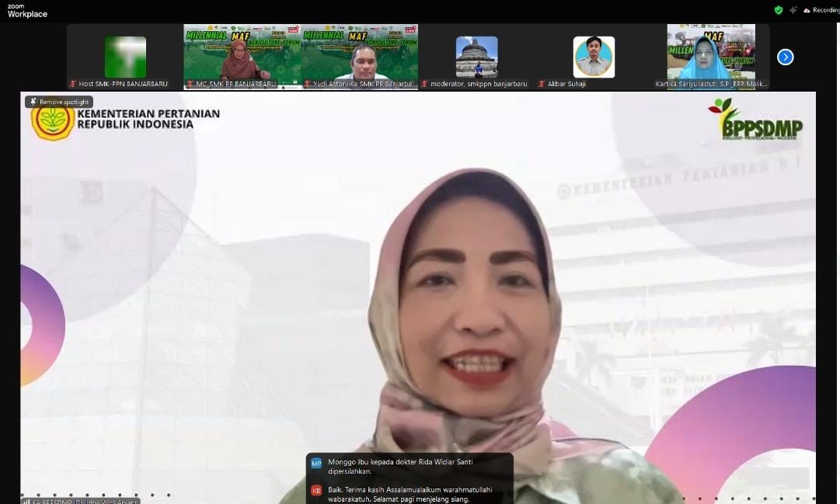
Task: Click the "Host SMK-PPN BANJARBARU" name label
Action: pos(124,84)
